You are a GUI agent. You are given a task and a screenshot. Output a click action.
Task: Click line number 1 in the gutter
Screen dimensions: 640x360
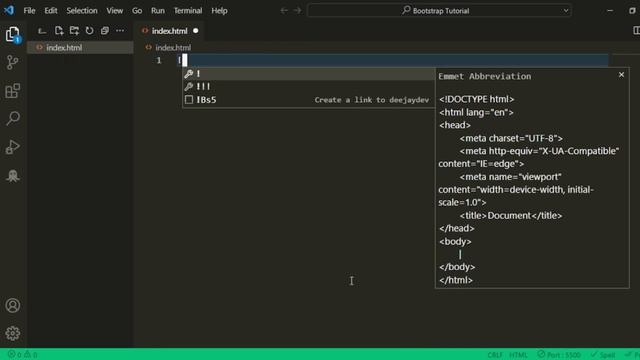(x=159, y=60)
